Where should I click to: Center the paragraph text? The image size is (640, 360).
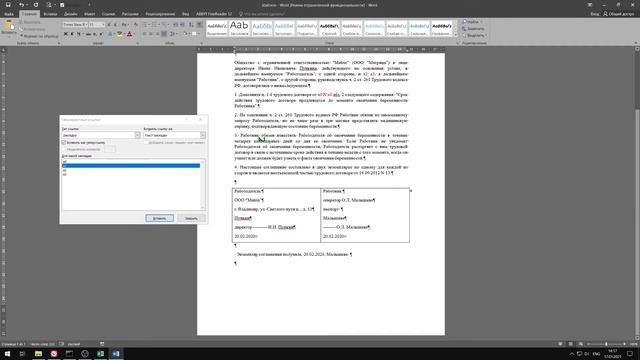point(151,34)
